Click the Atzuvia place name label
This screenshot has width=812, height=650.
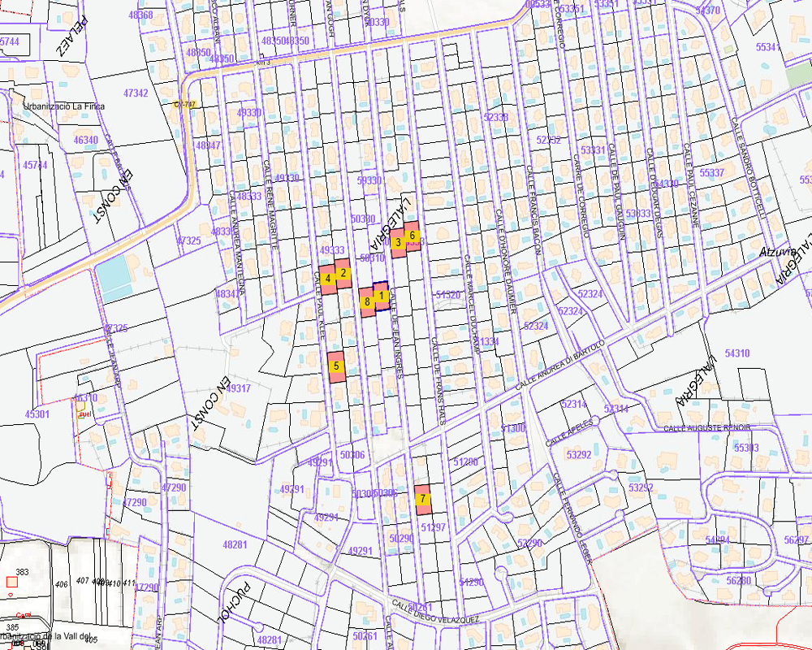[x=775, y=253]
